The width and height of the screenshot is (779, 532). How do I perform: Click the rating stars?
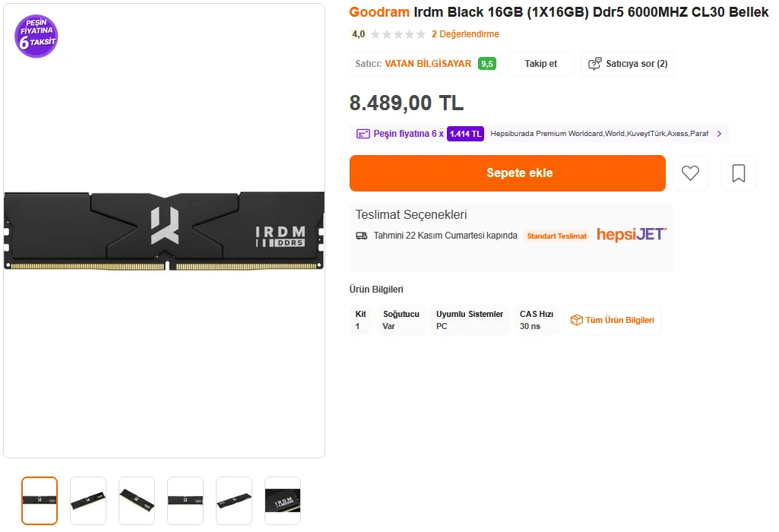coord(398,34)
